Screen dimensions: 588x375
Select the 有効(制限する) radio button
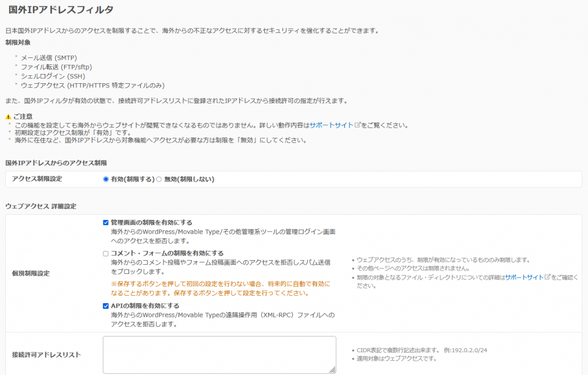point(106,179)
